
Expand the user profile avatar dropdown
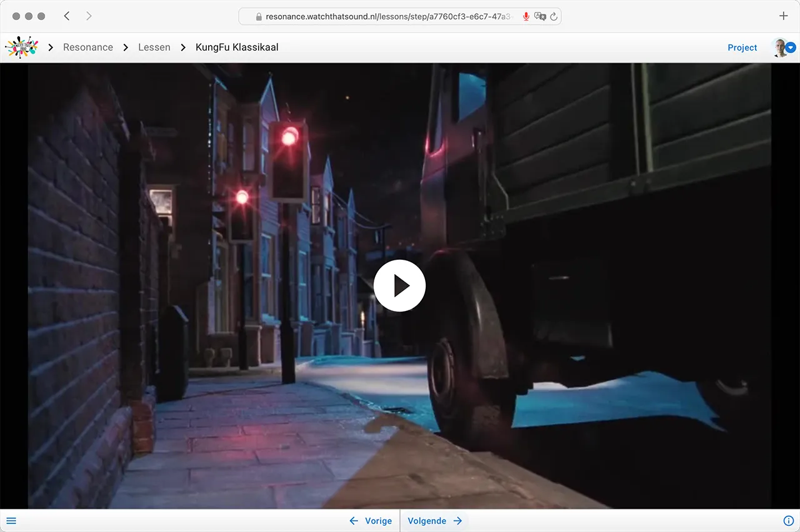pyautogui.click(x=783, y=47)
